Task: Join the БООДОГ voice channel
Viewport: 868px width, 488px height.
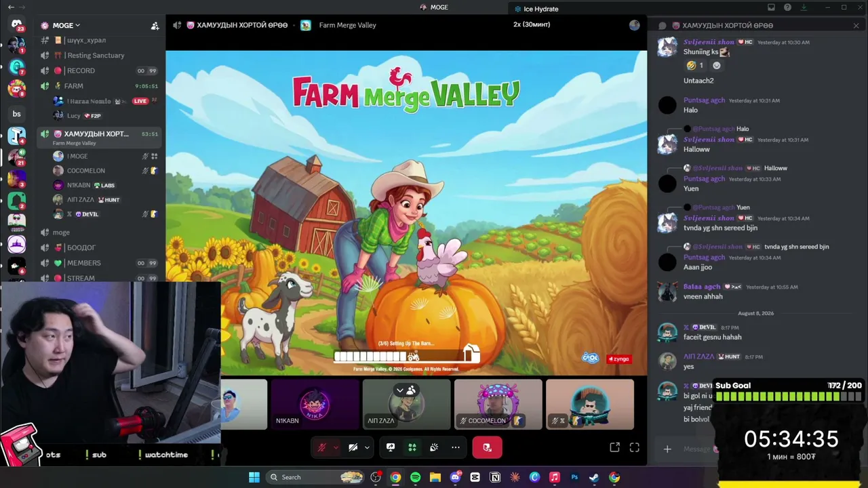Action: [100, 248]
